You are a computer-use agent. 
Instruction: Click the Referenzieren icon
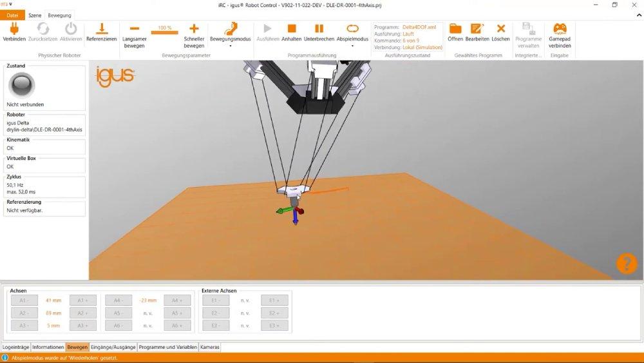point(101,29)
